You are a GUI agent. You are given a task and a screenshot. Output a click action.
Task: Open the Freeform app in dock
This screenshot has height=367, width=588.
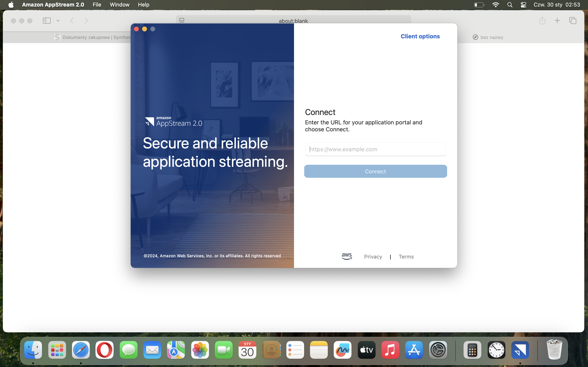pyautogui.click(x=342, y=350)
